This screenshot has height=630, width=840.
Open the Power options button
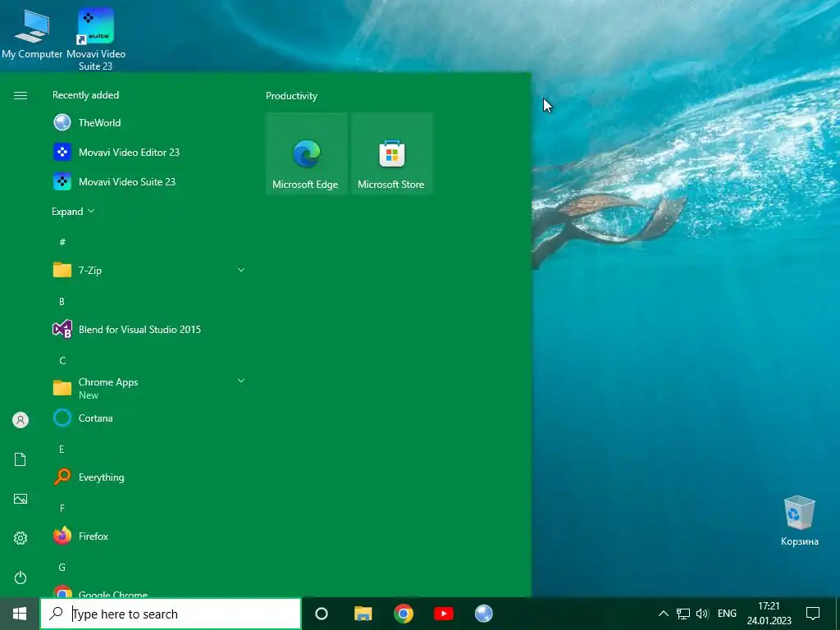[x=21, y=577]
